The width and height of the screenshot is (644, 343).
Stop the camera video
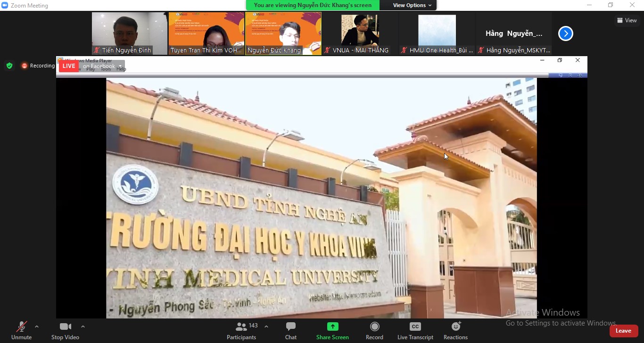[x=65, y=331]
